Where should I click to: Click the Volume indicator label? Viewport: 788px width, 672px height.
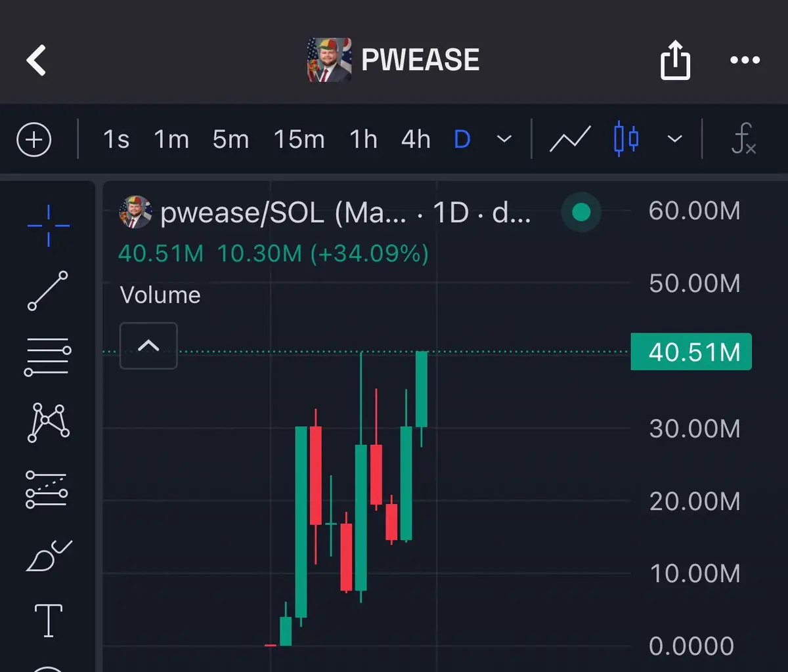[160, 295]
